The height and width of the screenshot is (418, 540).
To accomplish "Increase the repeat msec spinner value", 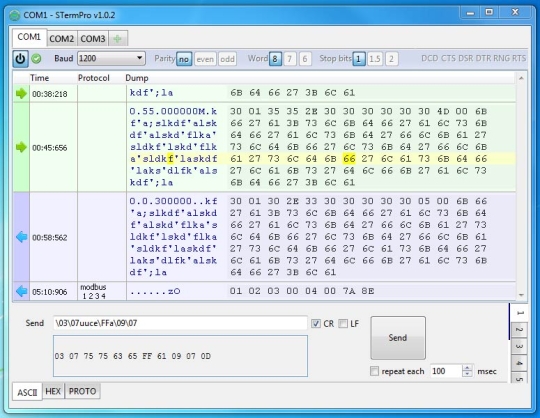I will pyautogui.click(x=467, y=368).
